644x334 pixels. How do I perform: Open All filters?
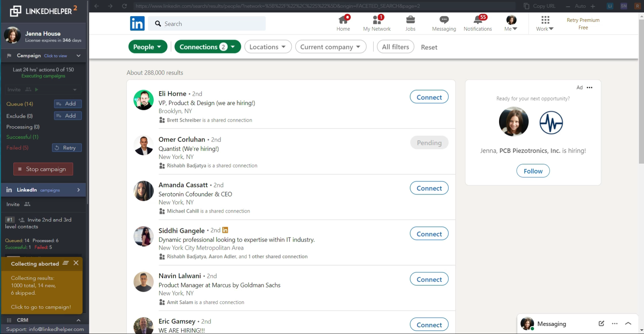pyautogui.click(x=395, y=47)
